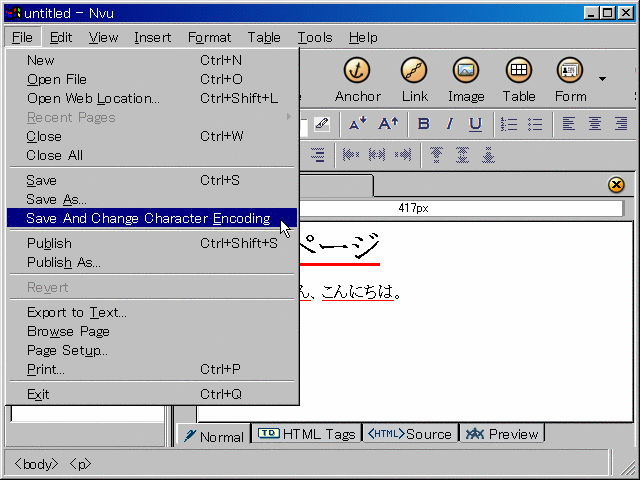Open the Insert menu

pos(153,38)
